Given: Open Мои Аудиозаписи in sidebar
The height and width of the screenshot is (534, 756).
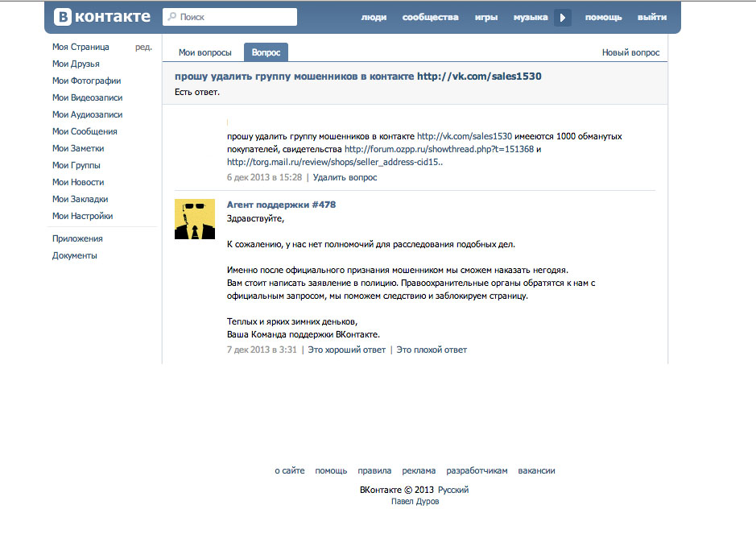Looking at the screenshot, I should [x=87, y=114].
